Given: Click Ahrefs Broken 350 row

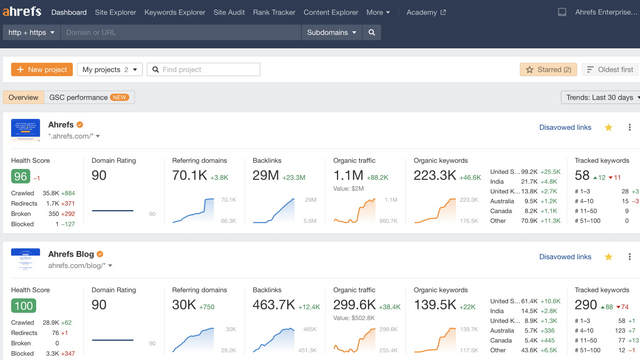Looking at the screenshot, I should click(x=43, y=213).
